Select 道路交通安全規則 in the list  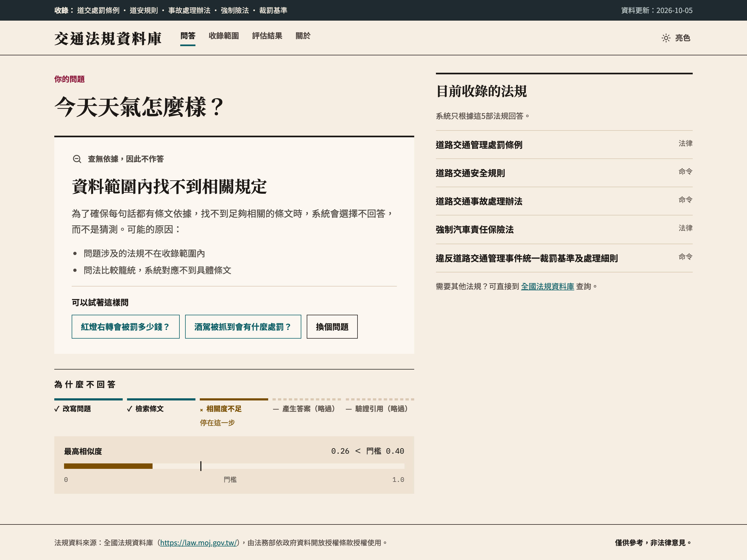click(564, 173)
